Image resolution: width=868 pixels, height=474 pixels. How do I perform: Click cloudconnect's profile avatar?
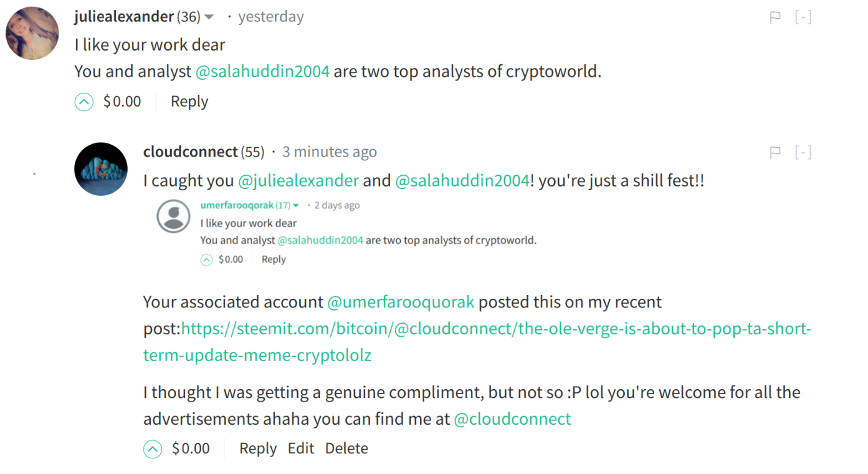pos(101,169)
